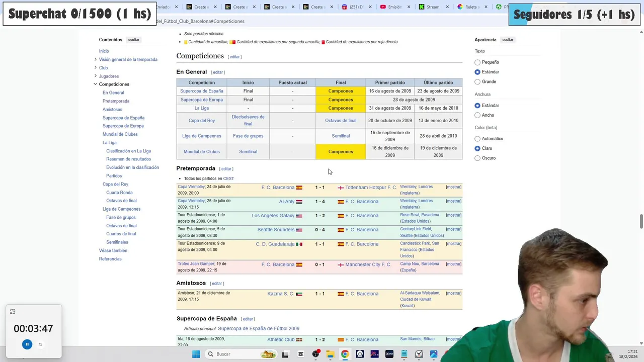
Task: Open File Explorer from the taskbar
Action: (330, 354)
